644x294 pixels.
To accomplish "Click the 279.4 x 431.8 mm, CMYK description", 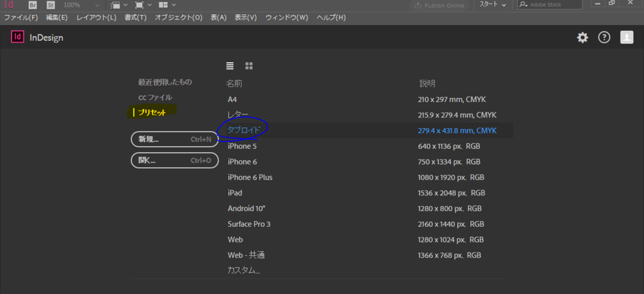I will click(x=457, y=131).
